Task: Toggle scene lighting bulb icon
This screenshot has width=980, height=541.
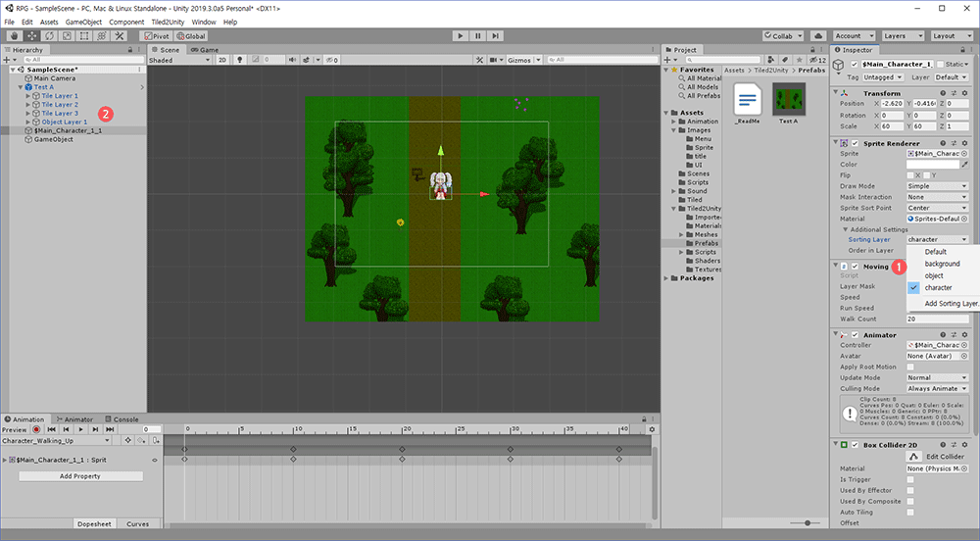Action: (239, 60)
